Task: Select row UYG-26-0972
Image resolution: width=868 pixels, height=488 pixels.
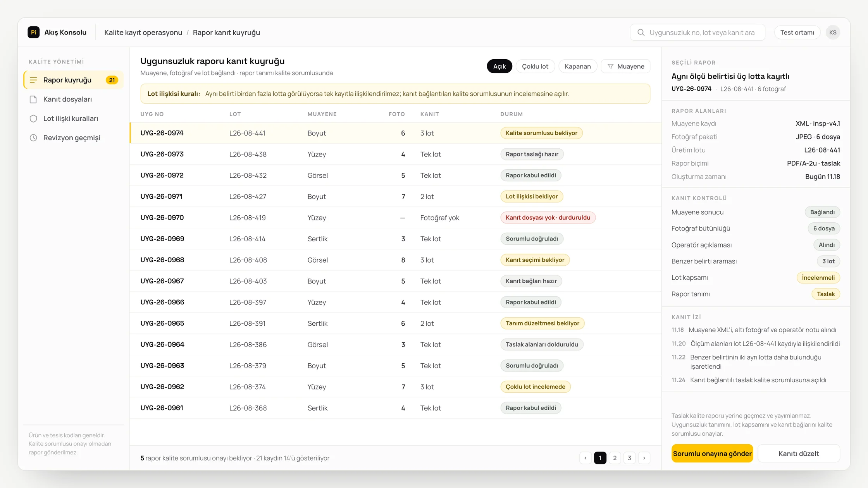Action: click(395, 175)
